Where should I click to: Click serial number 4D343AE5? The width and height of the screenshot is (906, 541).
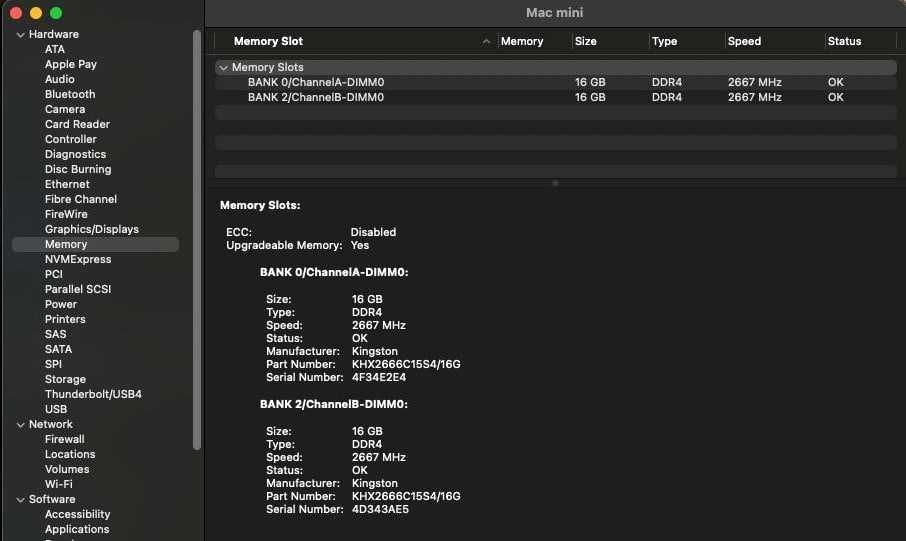click(x=380, y=510)
